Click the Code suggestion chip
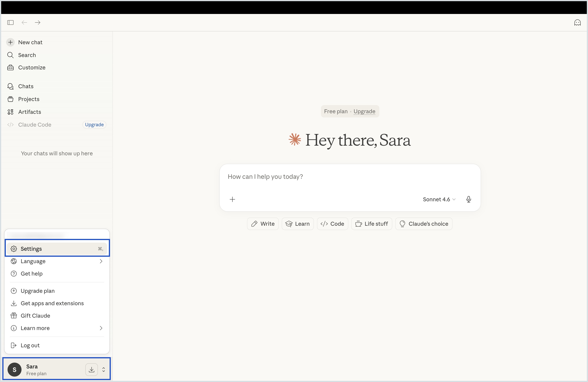 point(333,224)
